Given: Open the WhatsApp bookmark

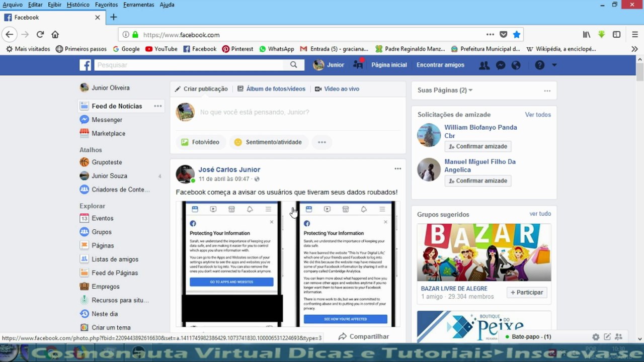Looking at the screenshot, I should click(x=276, y=49).
